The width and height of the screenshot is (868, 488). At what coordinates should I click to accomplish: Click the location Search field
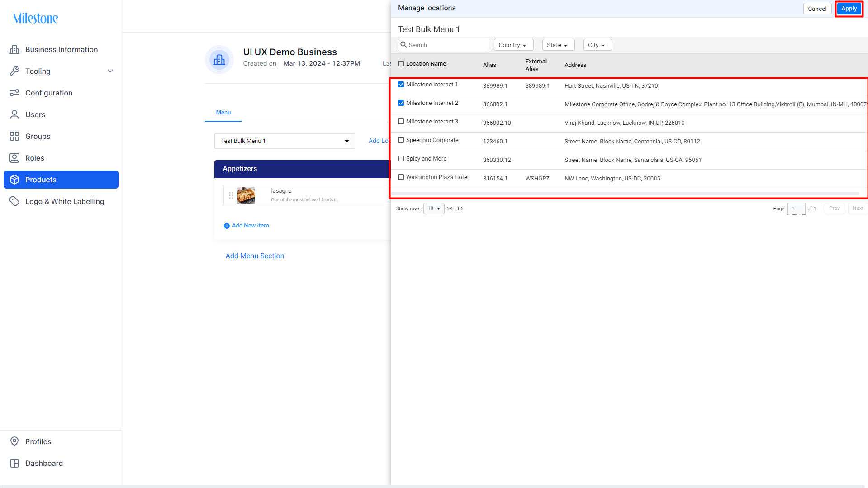[x=443, y=45]
